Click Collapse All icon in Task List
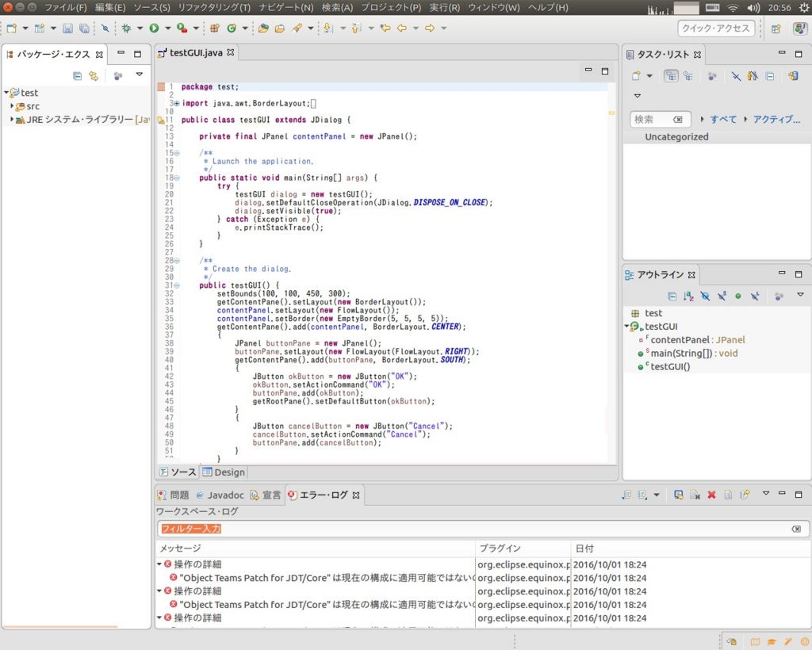This screenshot has height=650, width=812. [x=770, y=76]
